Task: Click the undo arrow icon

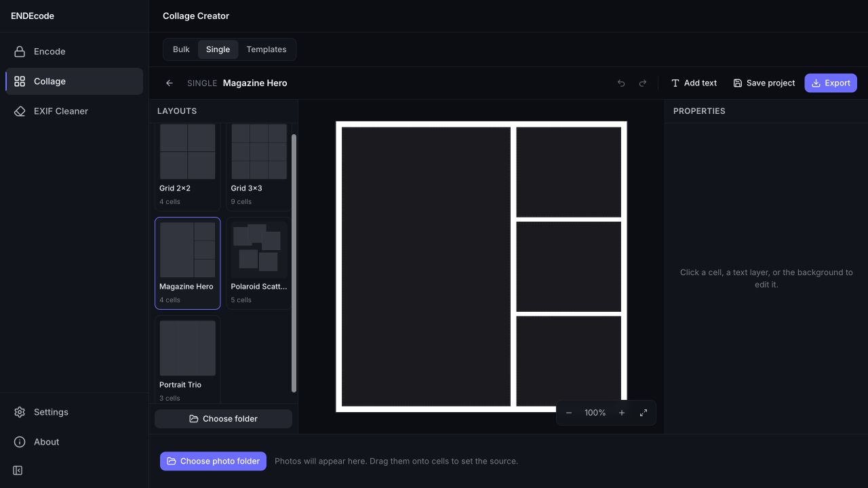Action: pos(621,83)
